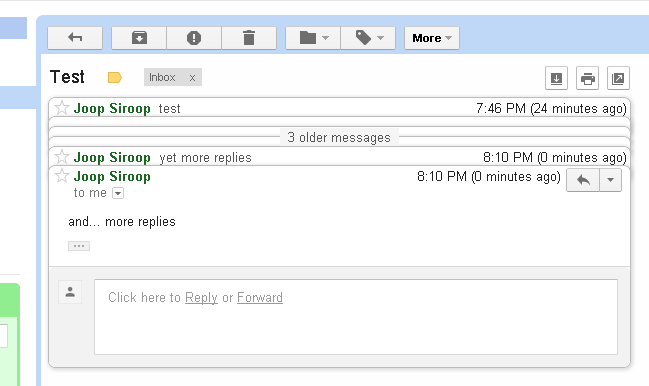
Task: Delete the conversation with trash icon
Action: (249, 38)
